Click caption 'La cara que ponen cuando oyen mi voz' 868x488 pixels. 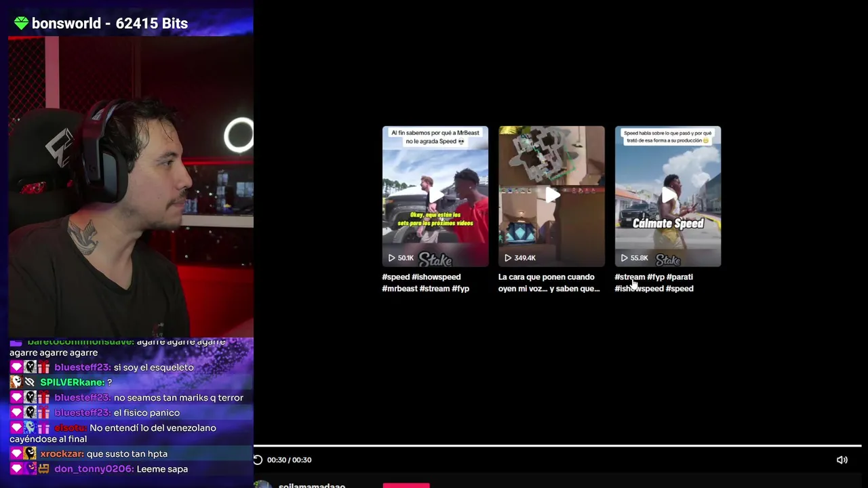(x=549, y=283)
